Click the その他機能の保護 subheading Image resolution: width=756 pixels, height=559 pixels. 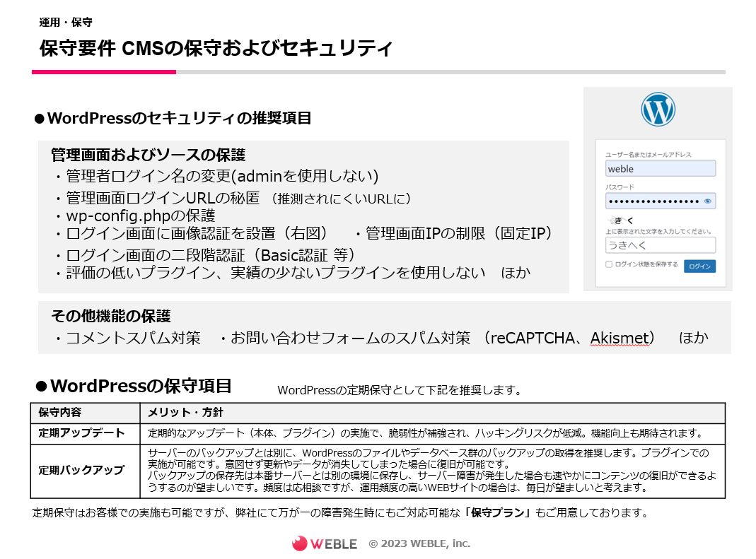(x=111, y=316)
